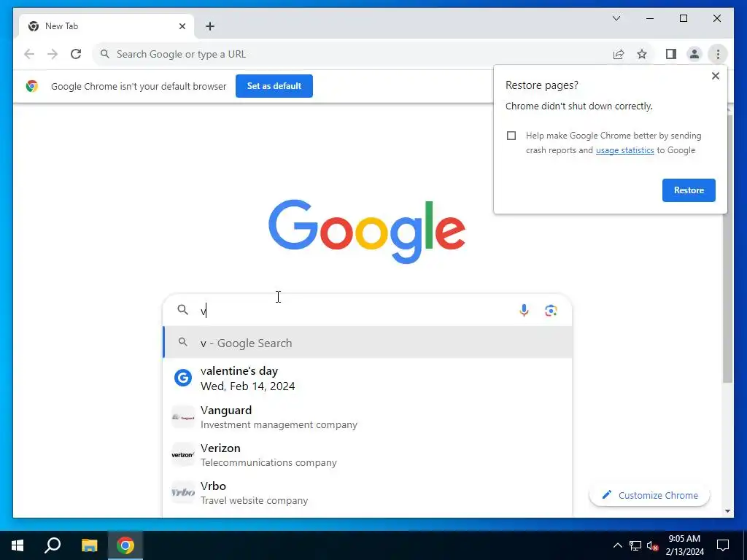Click the Chrome logo in default browser bar
The width and height of the screenshot is (747, 560).
[x=32, y=86]
